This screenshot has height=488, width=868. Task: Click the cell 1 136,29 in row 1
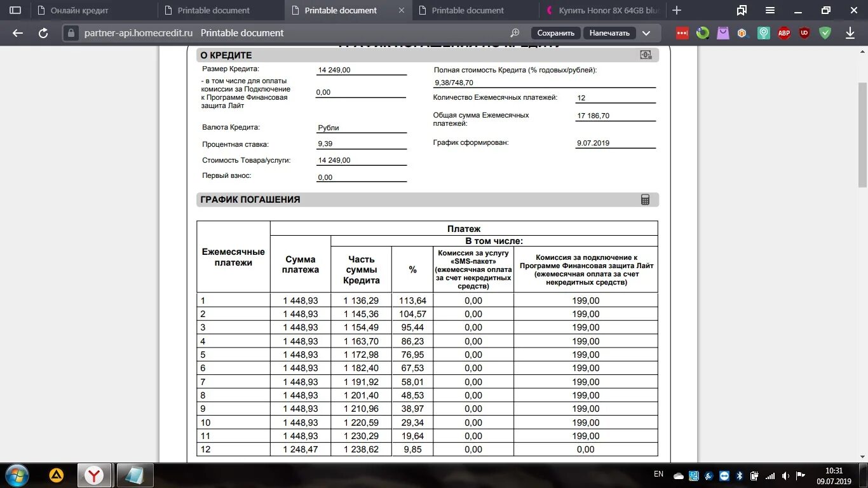tap(362, 301)
